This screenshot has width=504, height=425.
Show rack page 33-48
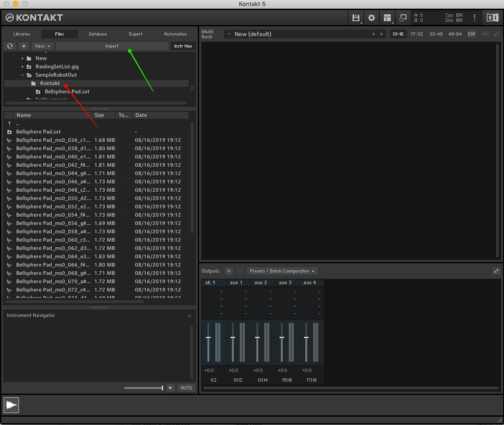[436, 34]
